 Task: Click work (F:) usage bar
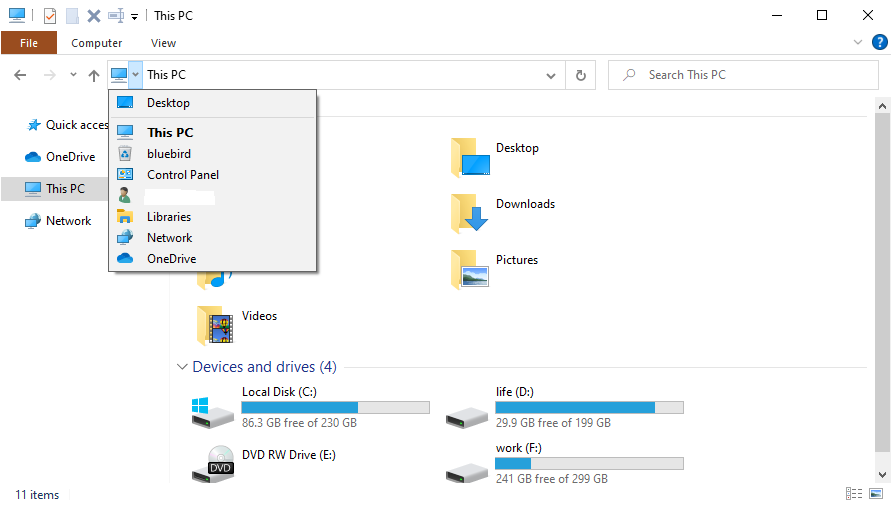(x=589, y=464)
